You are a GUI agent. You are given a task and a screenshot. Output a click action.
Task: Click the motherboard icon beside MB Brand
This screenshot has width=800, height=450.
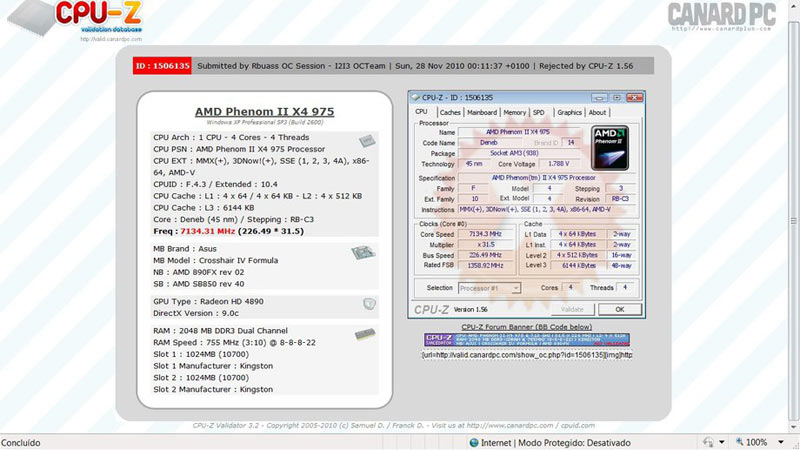pyautogui.click(x=361, y=252)
